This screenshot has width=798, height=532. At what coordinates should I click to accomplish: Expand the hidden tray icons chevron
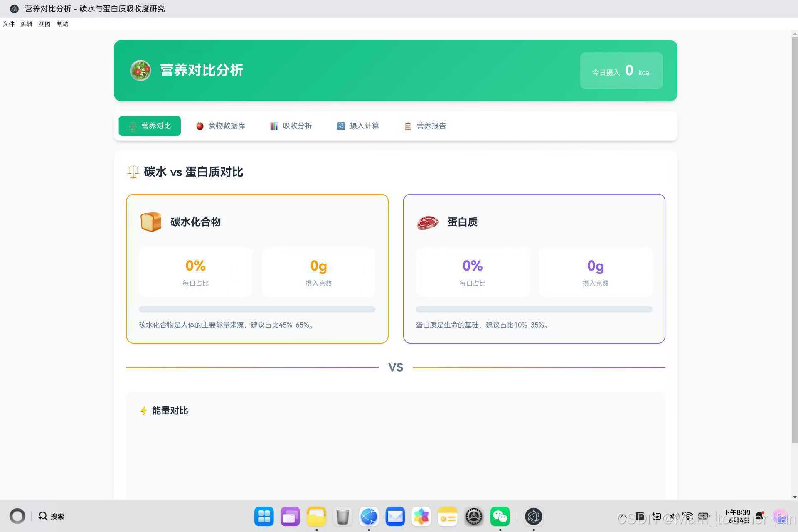[x=623, y=517]
